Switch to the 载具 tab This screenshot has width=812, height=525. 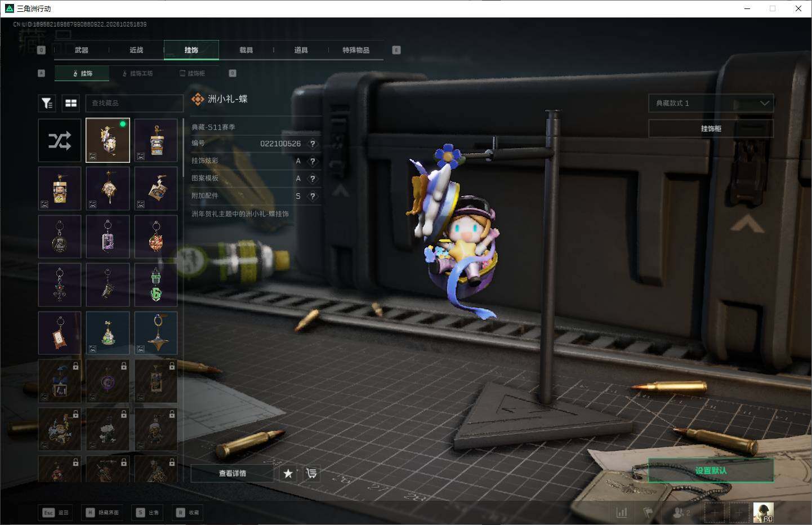pos(246,50)
